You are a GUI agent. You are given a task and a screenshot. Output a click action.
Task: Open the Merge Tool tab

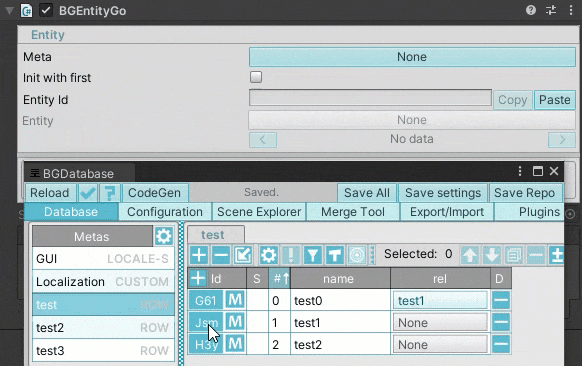pos(353,212)
